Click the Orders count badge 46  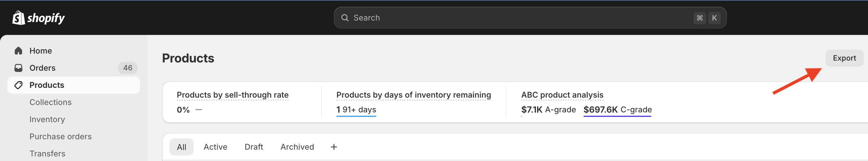coord(128,68)
